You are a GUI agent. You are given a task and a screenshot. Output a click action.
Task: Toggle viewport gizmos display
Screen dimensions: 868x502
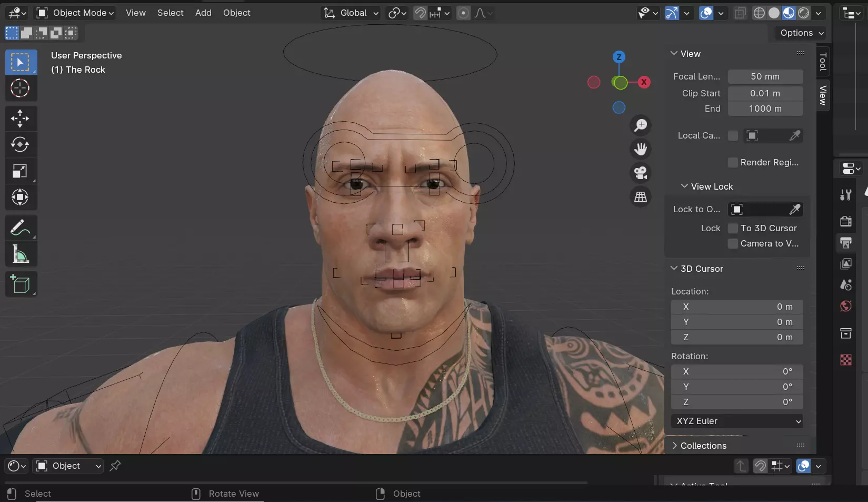click(672, 13)
